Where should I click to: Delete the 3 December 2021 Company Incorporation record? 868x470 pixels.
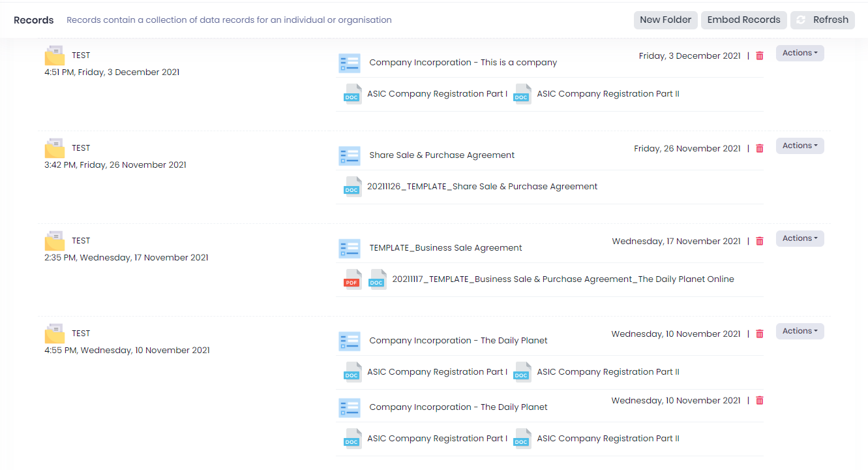pos(759,56)
